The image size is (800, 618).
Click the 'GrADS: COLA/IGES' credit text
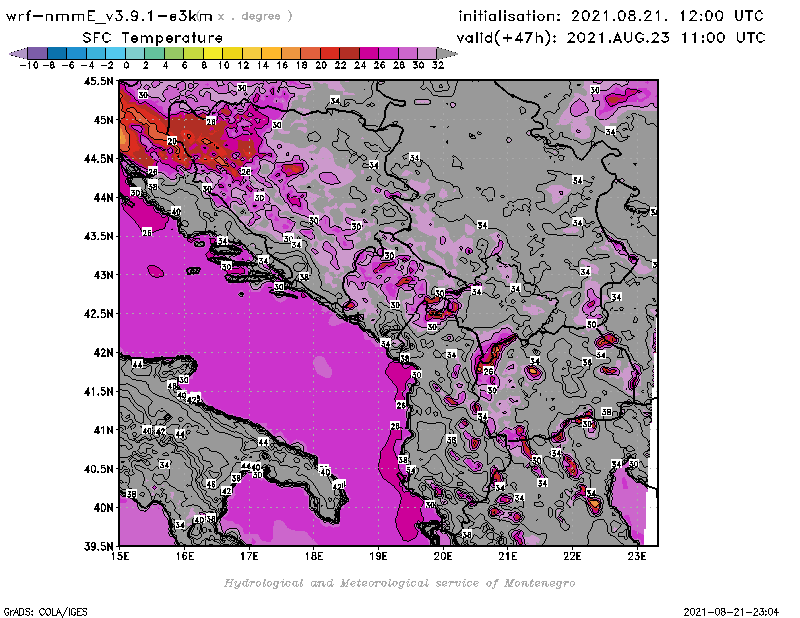(45, 612)
